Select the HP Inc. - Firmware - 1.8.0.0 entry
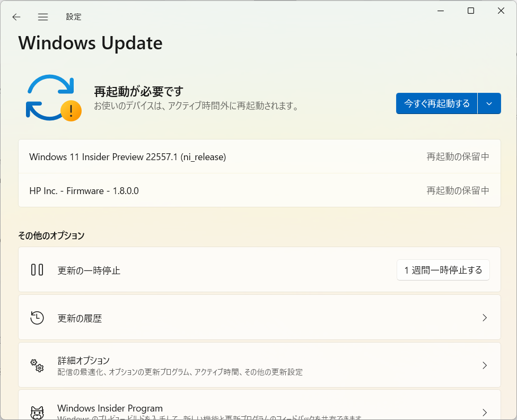 (259, 190)
